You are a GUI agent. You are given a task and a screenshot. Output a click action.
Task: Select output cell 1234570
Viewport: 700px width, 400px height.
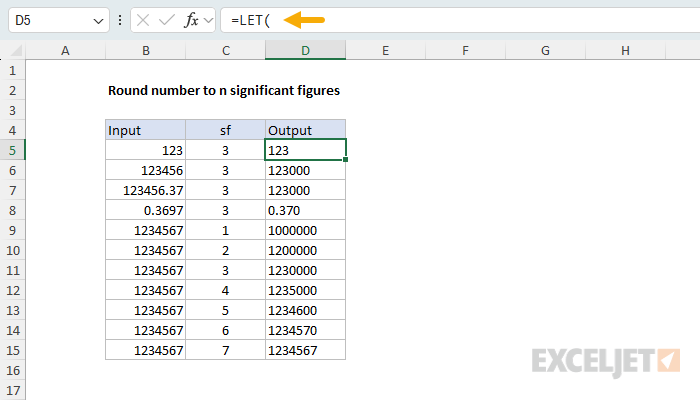coord(305,330)
